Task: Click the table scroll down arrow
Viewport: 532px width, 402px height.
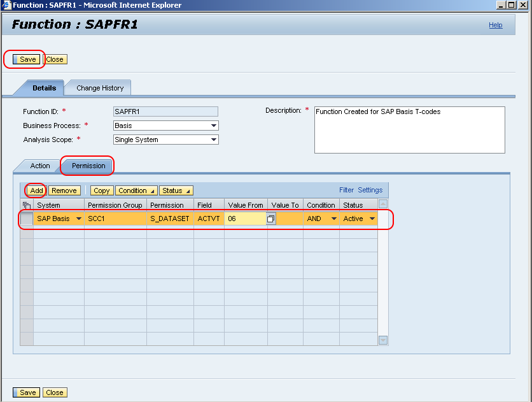Action: coord(383,340)
